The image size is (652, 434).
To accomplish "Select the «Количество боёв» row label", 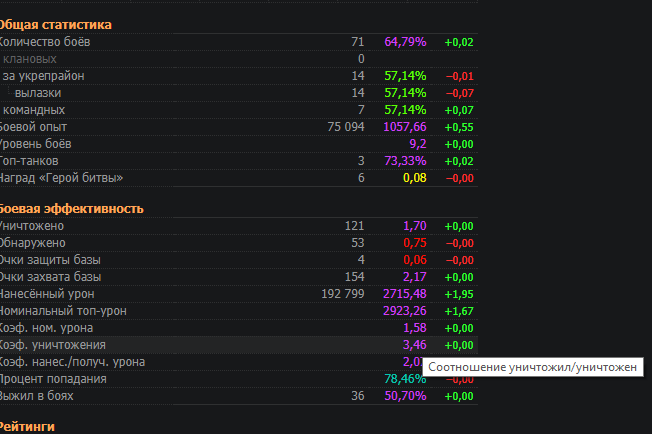I will [50, 42].
